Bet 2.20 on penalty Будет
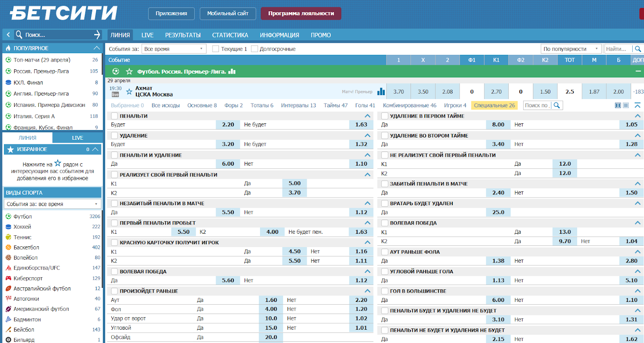Viewport: 644px width, 343px height. click(x=228, y=125)
